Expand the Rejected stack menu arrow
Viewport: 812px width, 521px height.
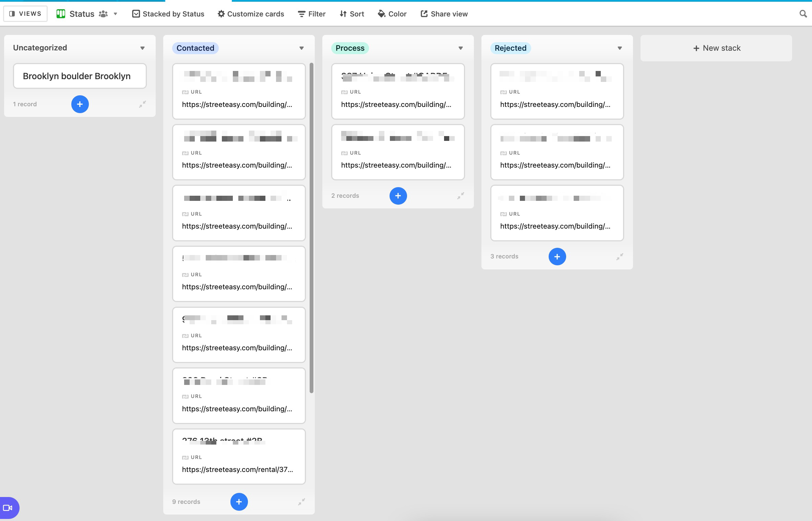pos(620,48)
